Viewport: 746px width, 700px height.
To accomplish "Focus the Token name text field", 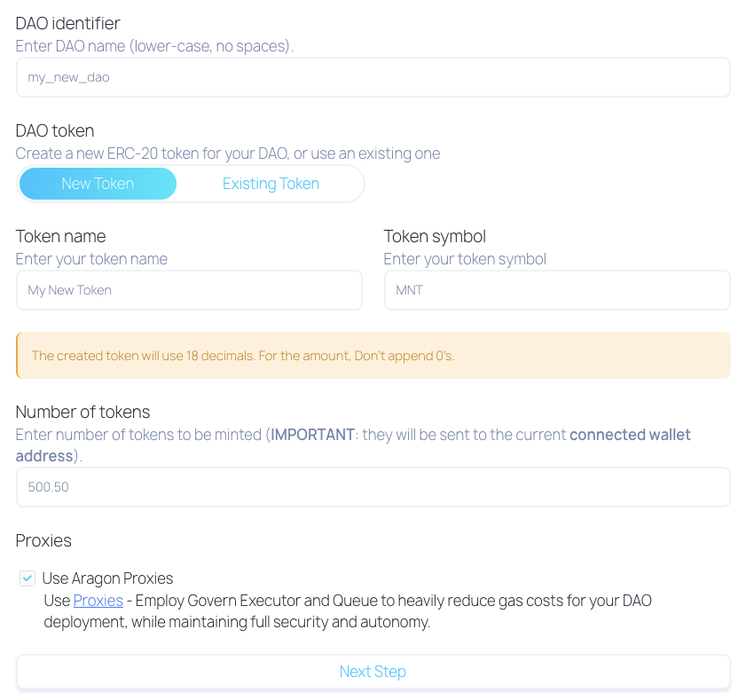I will (189, 290).
